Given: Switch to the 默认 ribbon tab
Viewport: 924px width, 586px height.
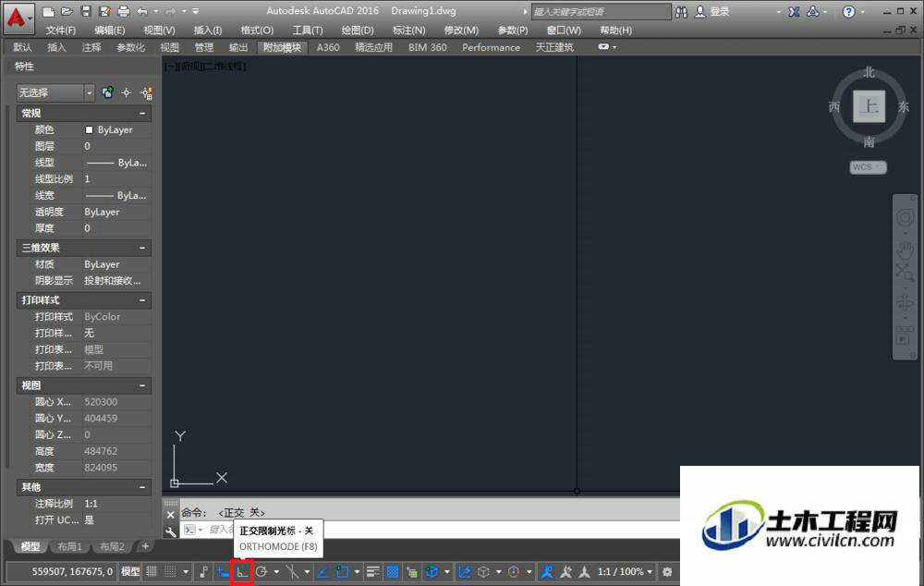Looking at the screenshot, I should 22,47.
